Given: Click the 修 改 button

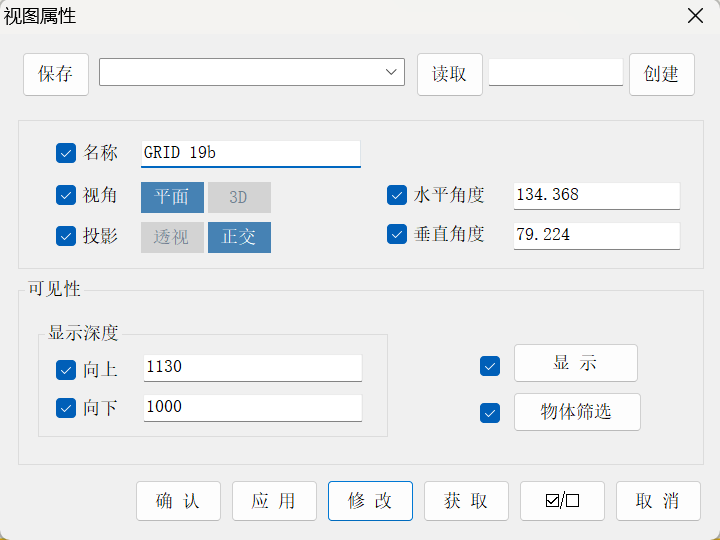Looking at the screenshot, I should 370,501.
